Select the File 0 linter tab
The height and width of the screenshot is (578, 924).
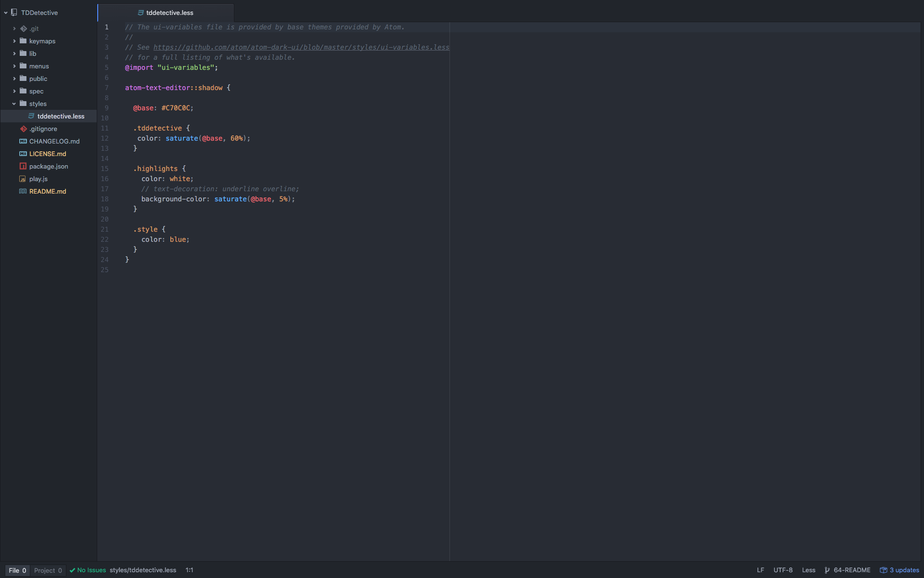(17, 570)
